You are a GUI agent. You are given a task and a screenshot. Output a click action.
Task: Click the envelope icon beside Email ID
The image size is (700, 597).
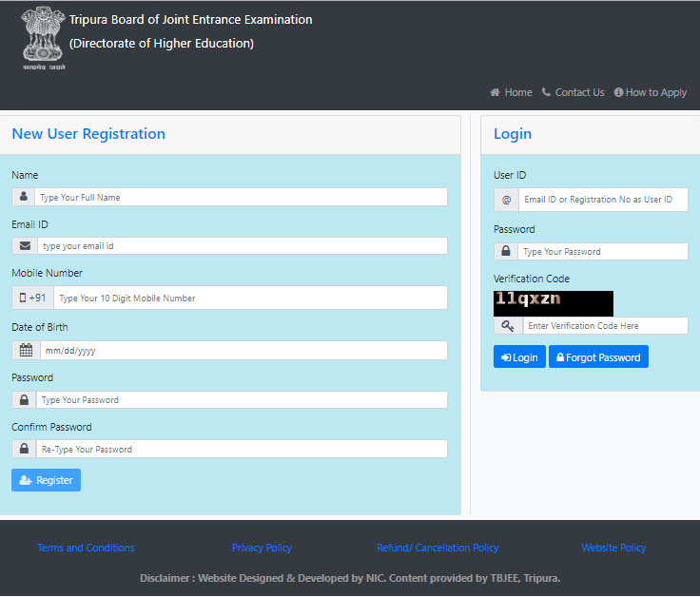[x=25, y=245]
